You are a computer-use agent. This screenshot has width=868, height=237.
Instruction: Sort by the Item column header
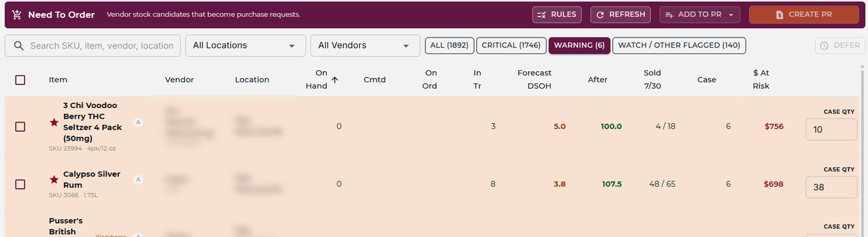pyautogui.click(x=58, y=80)
